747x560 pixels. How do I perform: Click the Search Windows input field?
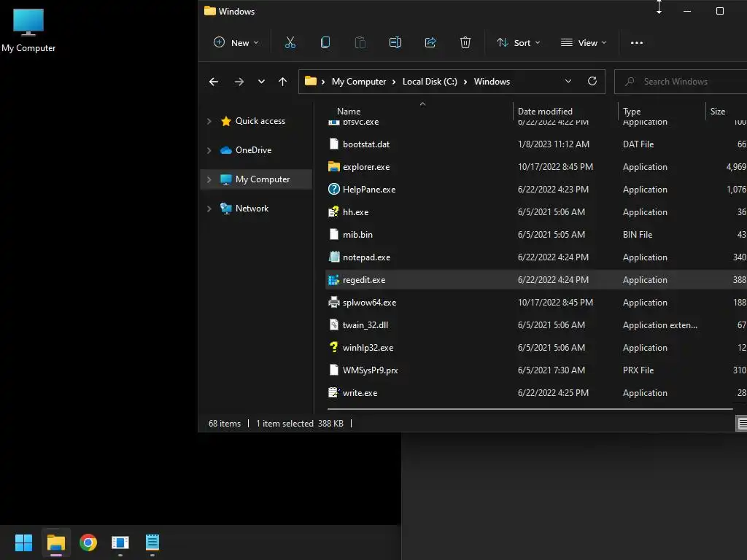point(681,82)
